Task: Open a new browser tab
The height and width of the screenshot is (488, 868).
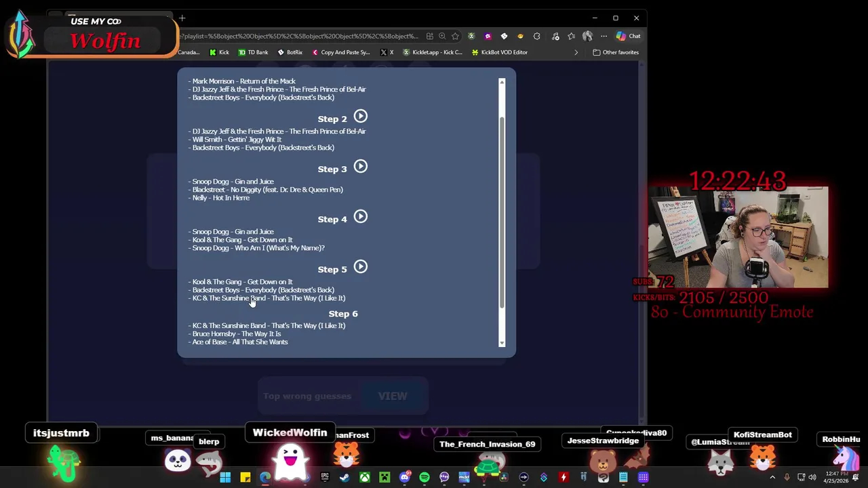Action: (182, 18)
